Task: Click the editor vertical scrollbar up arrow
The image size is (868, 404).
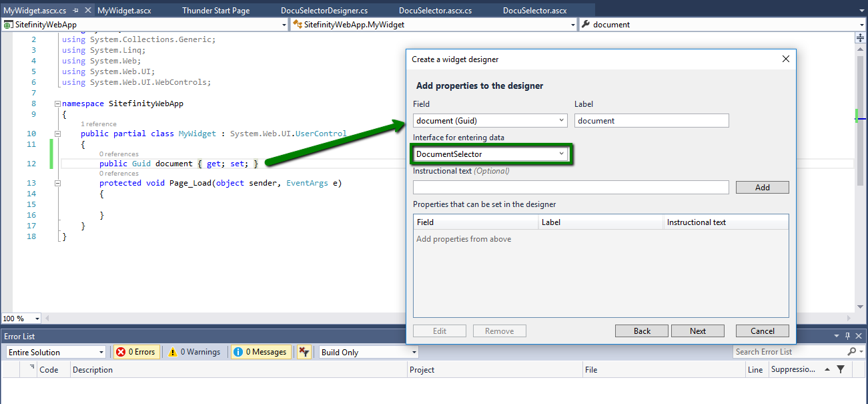Action: [861, 49]
